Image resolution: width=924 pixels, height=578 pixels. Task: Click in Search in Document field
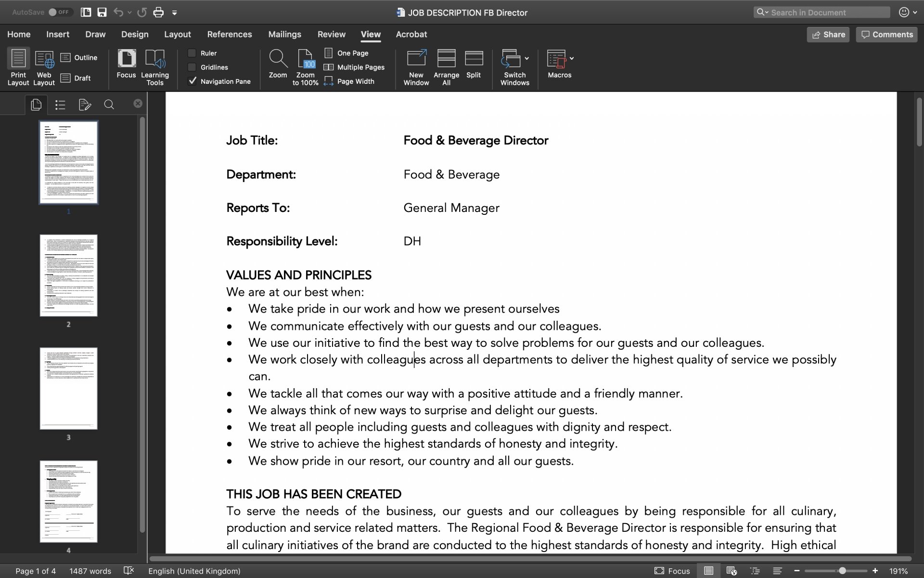(822, 13)
